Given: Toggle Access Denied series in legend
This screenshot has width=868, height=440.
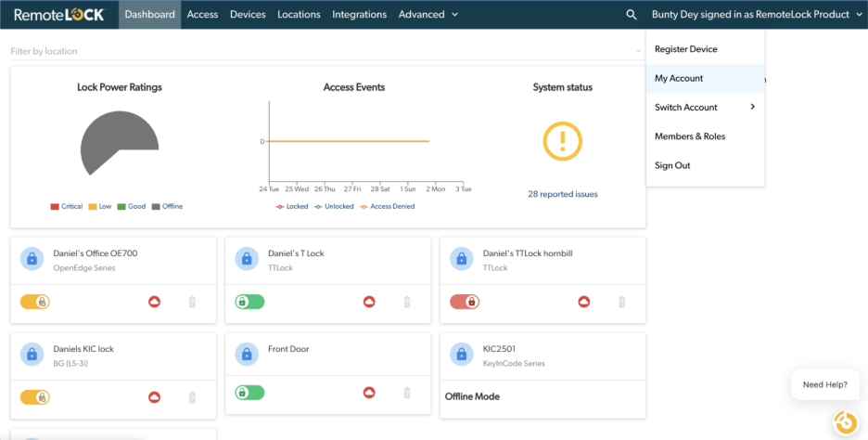Looking at the screenshot, I should point(387,207).
